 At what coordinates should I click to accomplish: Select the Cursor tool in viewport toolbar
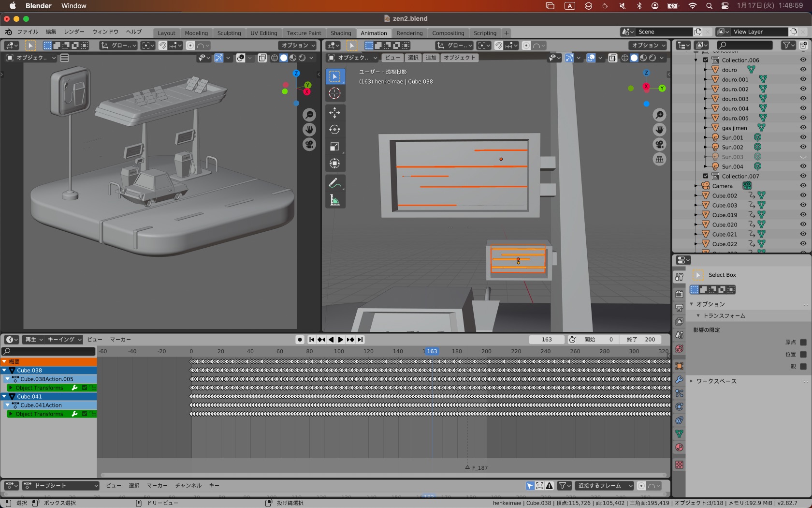334,93
